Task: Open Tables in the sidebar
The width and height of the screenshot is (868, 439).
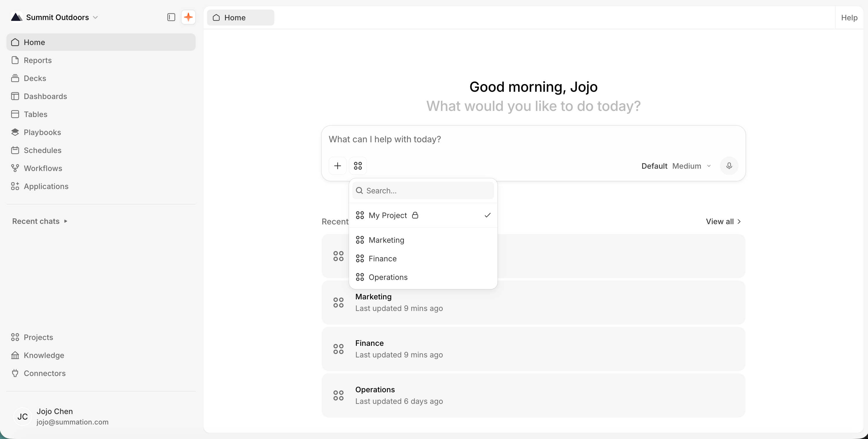Action: [x=101, y=114]
